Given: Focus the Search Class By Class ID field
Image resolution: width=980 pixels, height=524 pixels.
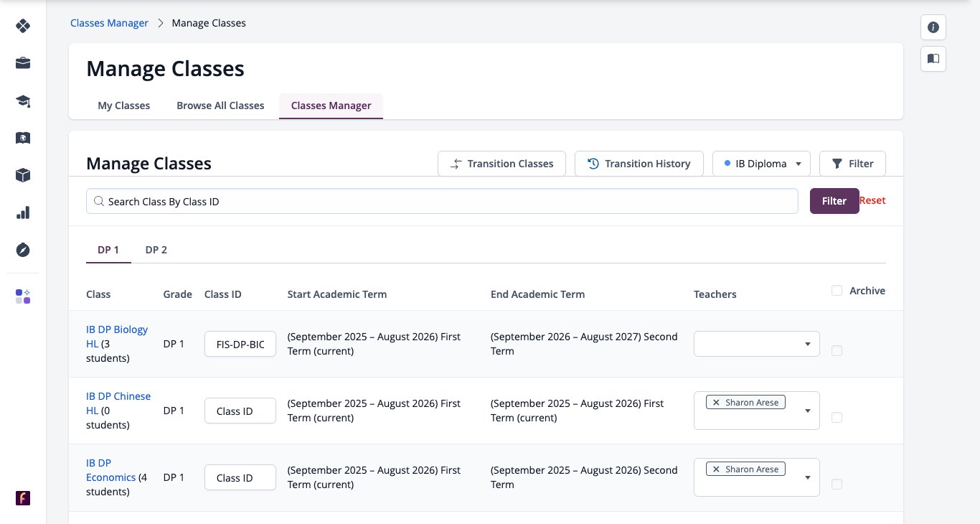Looking at the screenshot, I should [442, 201].
